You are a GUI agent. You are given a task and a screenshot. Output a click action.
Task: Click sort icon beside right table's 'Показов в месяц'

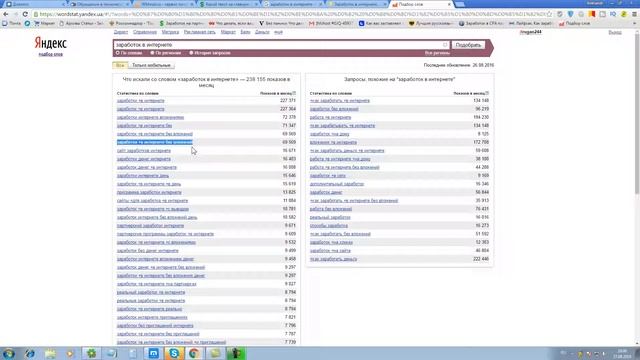click(x=487, y=93)
